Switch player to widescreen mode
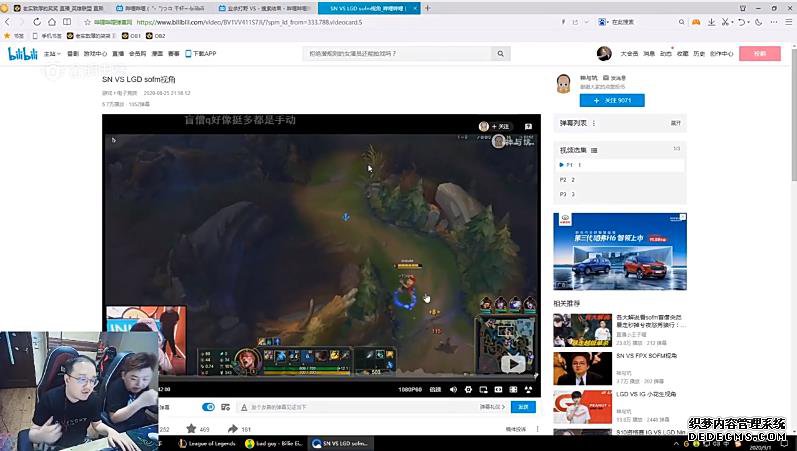This screenshot has height=451, width=797. click(x=498, y=389)
